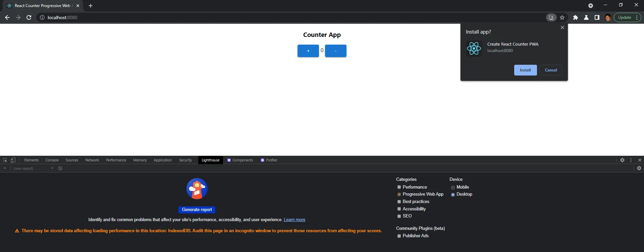Toggle the device toolbar icon in DevTools
644x252 pixels.
(13, 160)
